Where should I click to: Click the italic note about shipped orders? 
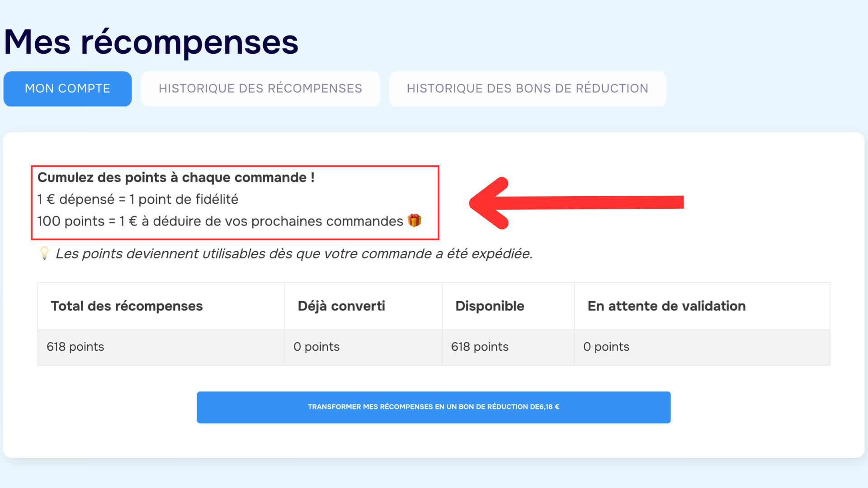[x=294, y=253]
